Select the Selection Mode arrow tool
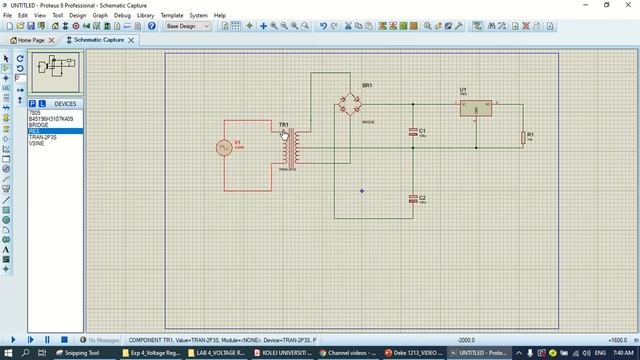Image resolution: width=640 pixels, height=360 pixels. tap(6, 59)
